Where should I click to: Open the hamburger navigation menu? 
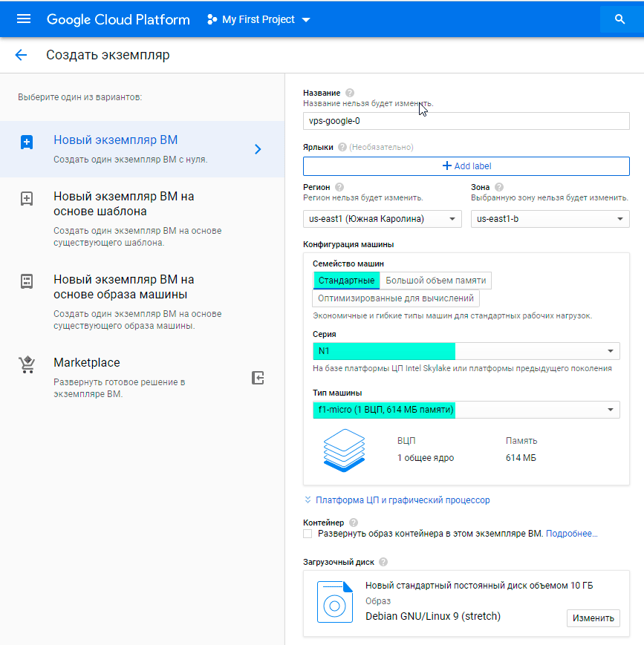[x=24, y=19]
